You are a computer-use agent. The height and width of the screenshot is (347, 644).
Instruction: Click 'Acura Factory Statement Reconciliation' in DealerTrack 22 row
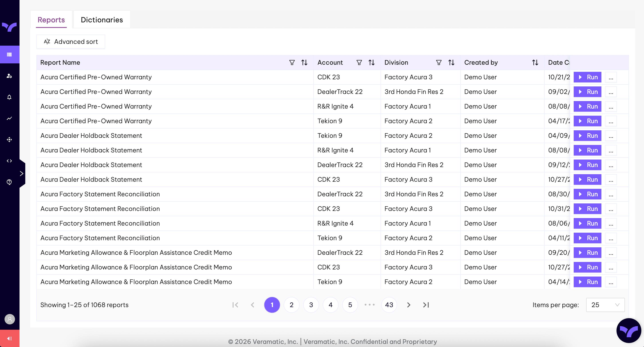pyautogui.click(x=100, y=194)
